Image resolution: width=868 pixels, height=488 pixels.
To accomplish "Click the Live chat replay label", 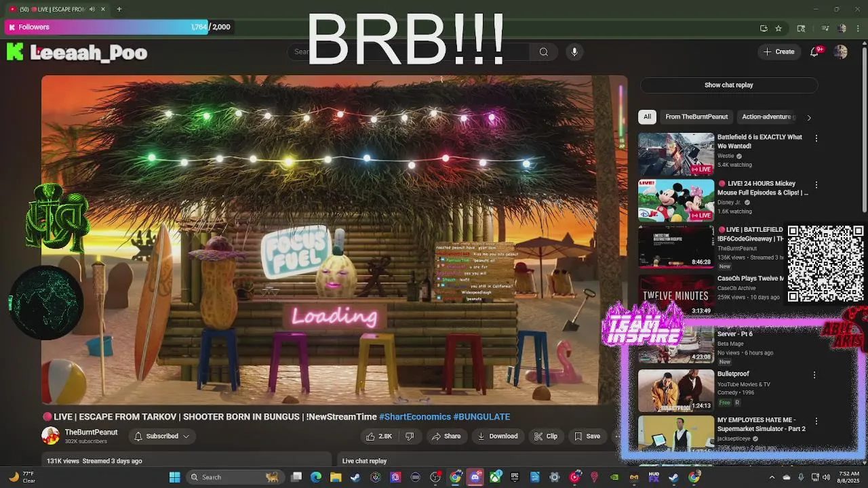I will tap(364, 461).
